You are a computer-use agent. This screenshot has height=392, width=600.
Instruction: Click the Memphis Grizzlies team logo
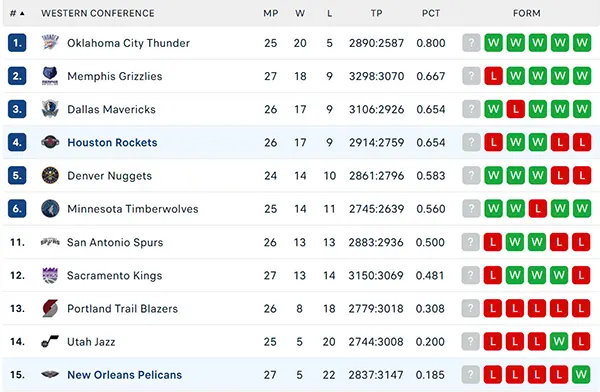50,76
